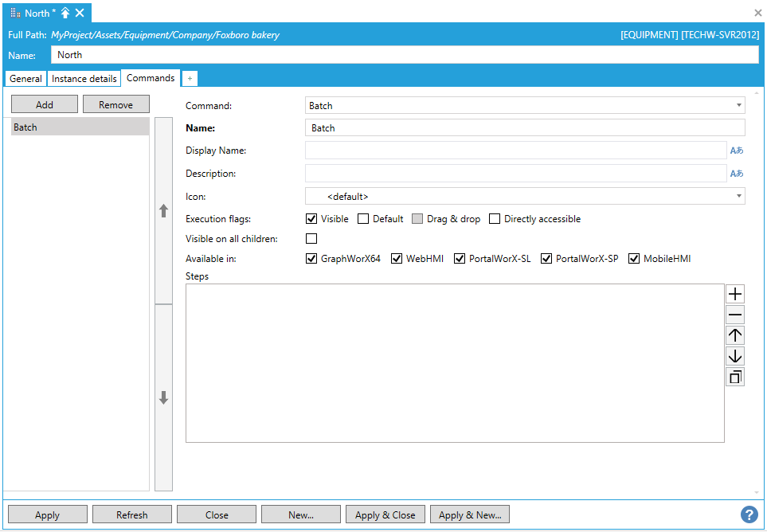Enable the Directly accessible checkbox
Image resolution: width=767 pixels, height=532 pixels.
coord(495,219)
